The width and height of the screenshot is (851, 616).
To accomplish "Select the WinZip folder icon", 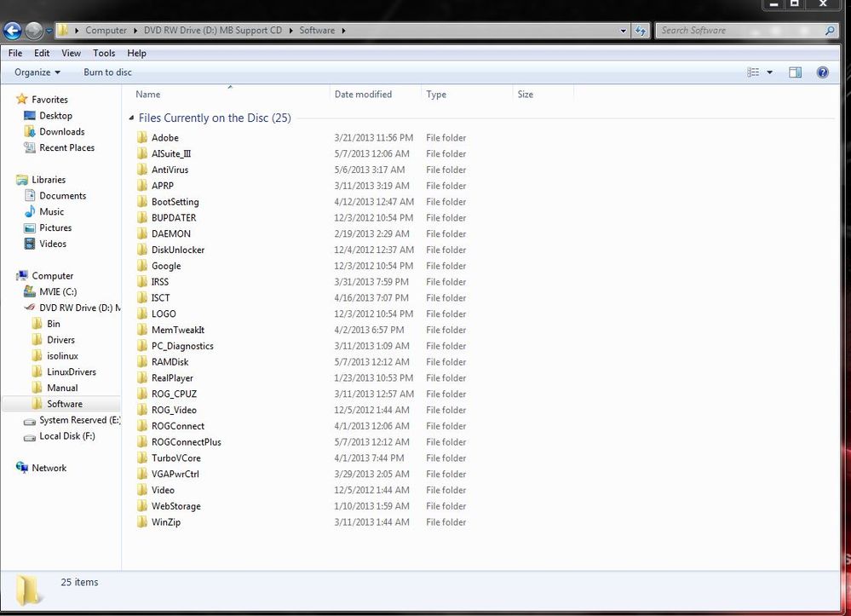I will [141, 521].
